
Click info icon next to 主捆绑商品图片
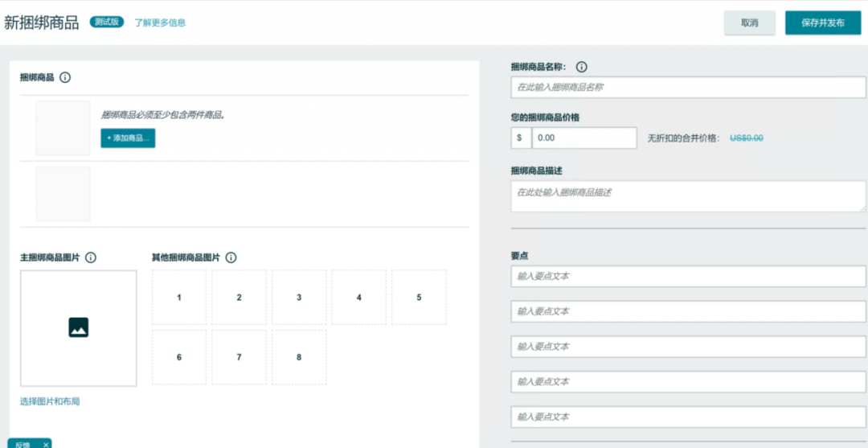point(92,257)
